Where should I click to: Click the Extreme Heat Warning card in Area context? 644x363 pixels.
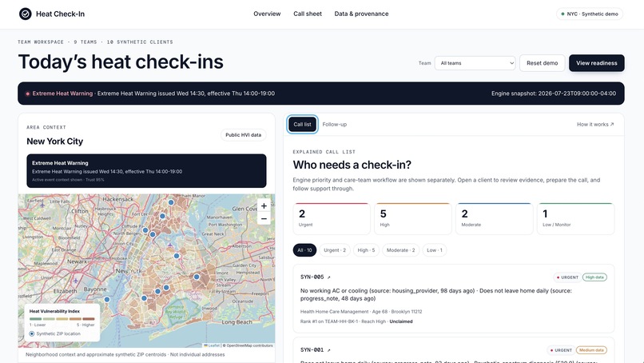[x=146, y=171]
